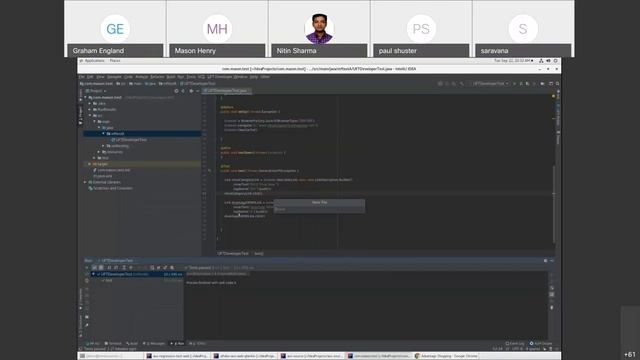This screenshot has height=360, width=640.
Task: Open the Refactor menu
Action: tap(157, 77)
